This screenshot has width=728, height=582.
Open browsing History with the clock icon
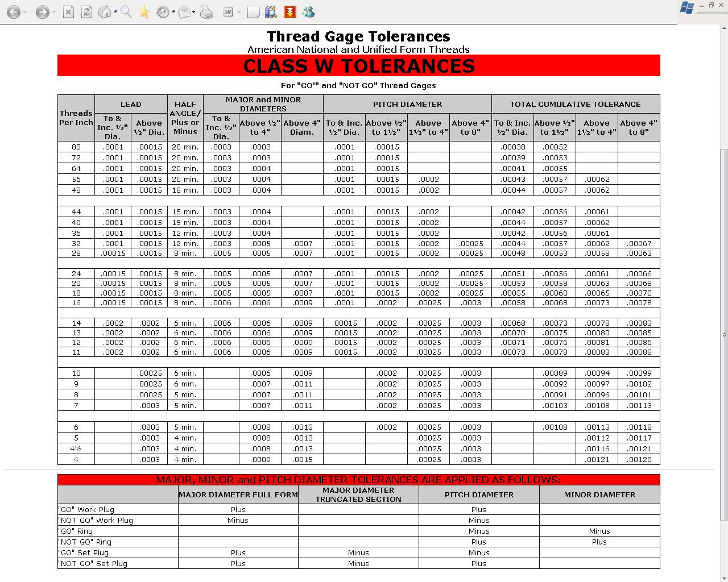(163, 11)
